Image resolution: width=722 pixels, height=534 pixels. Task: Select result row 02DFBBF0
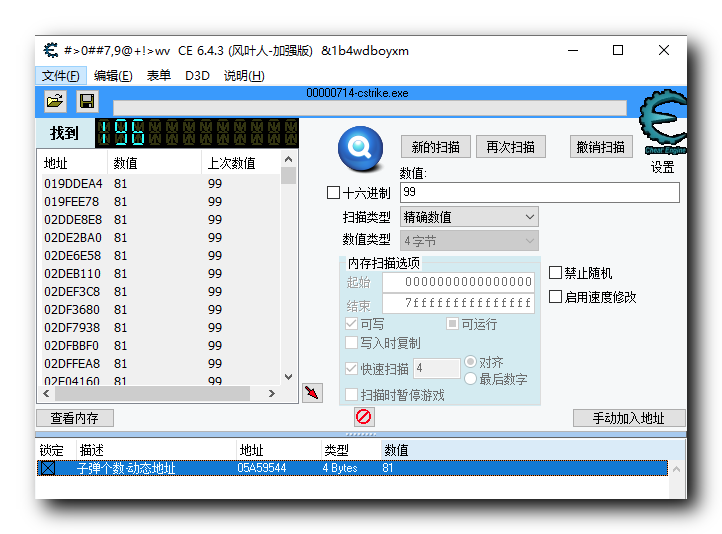coord(160,345)
